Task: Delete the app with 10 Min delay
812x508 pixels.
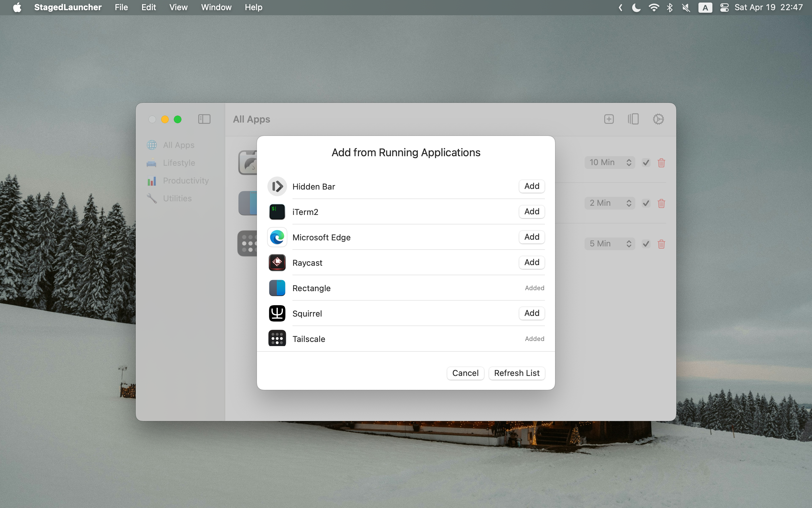Action: (661, 163)
